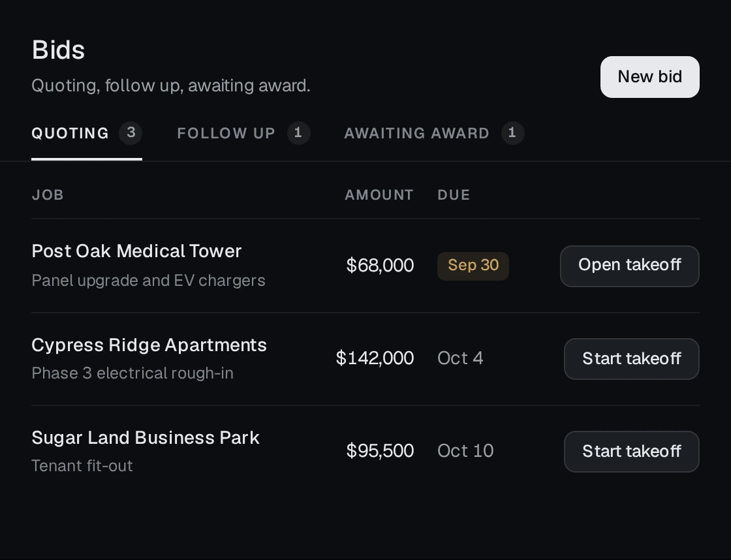Click the Sugar Land Business Park job name

146,438
